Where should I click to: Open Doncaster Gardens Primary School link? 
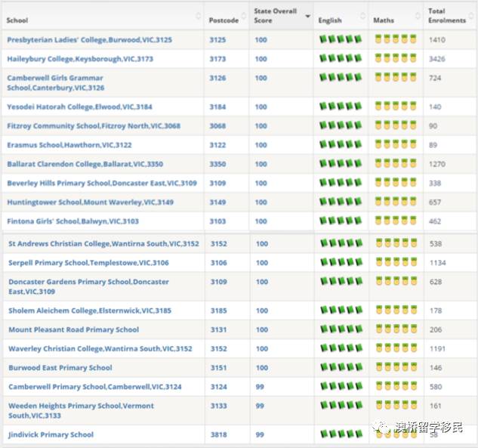88,286
